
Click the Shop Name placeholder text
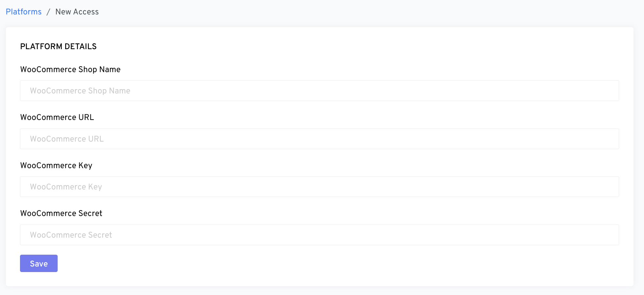pyautogui.click(x=80, y=91)
